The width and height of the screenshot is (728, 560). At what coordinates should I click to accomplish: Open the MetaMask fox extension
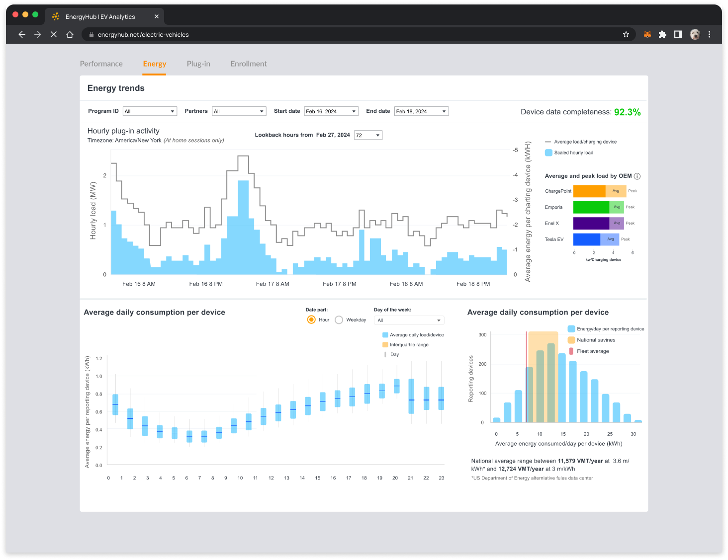pyautogui.click(x=647, y=34)
